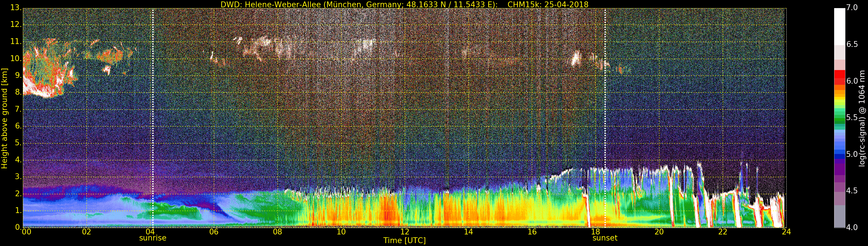Click the sunset label under the time axis
Image resolution: width=868 pixels, height=246 pixels.
click(605, 238)
